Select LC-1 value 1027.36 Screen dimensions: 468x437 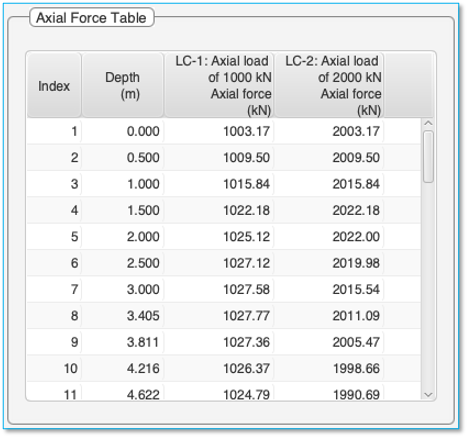coord(219,342)
